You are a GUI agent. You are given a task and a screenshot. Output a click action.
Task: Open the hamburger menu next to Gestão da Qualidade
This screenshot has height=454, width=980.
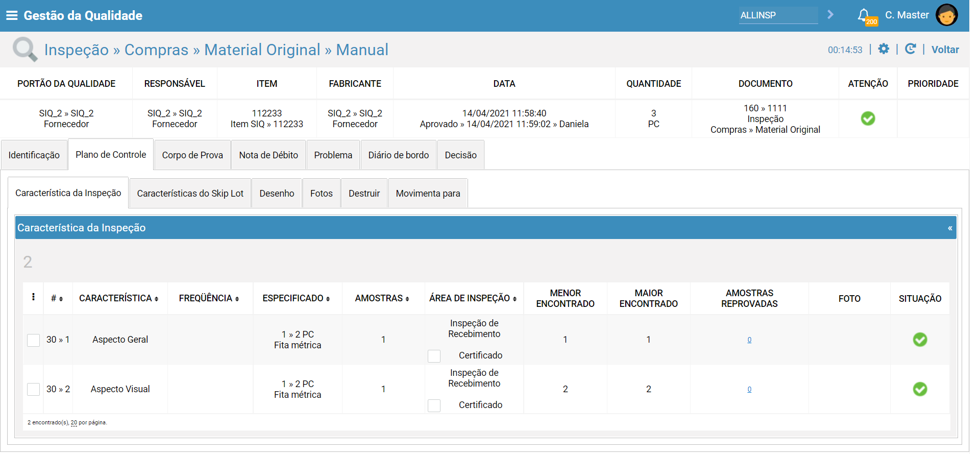(11, 15)
